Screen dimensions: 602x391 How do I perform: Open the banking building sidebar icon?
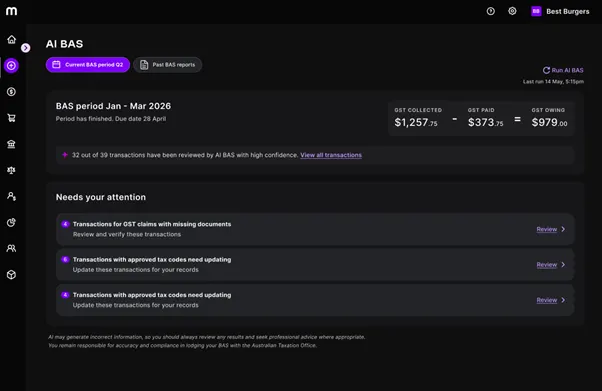(11, 144)
